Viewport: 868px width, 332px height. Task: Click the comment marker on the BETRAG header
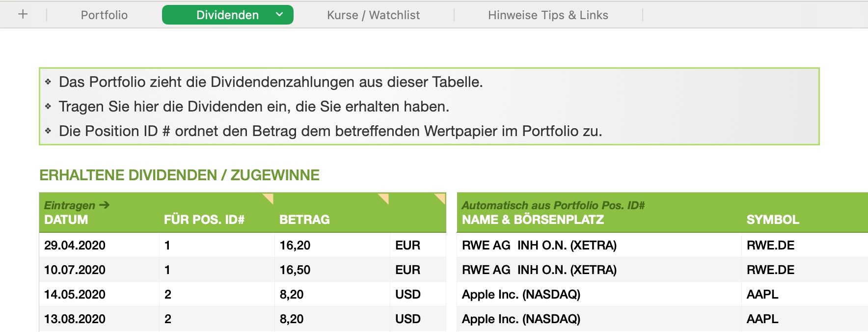pos(384,198)
